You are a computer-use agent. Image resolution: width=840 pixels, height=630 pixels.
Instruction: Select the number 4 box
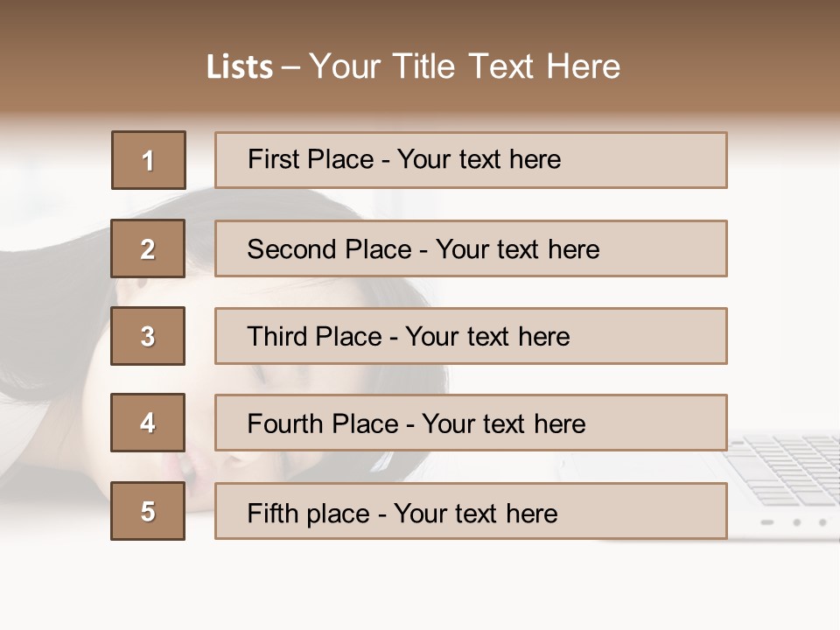pyautogui.click(x=148, y=423)
